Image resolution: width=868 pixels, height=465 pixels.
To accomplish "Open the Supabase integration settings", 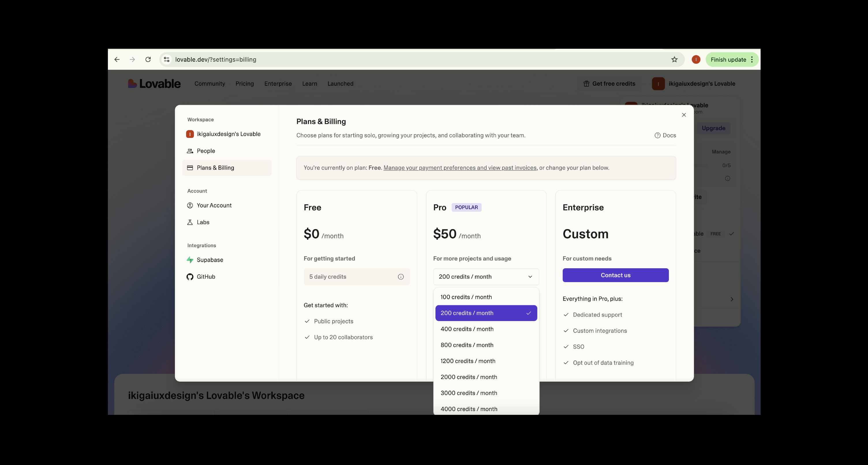I will click(209, 260).
